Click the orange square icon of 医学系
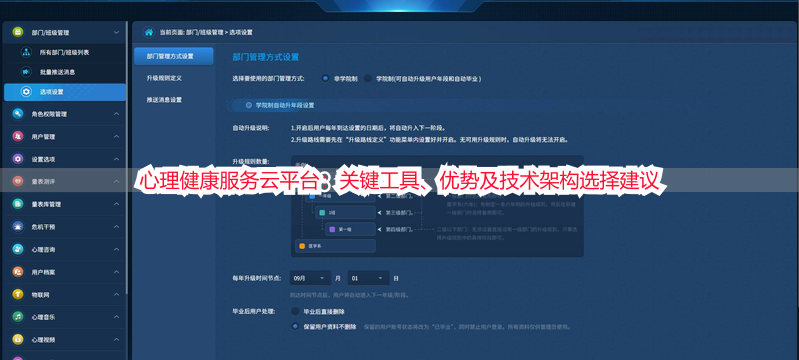 click(x=302, y=246)
